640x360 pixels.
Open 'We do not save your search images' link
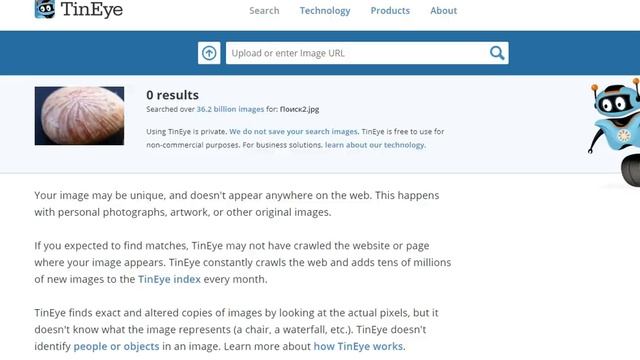[x=293, y=132]
